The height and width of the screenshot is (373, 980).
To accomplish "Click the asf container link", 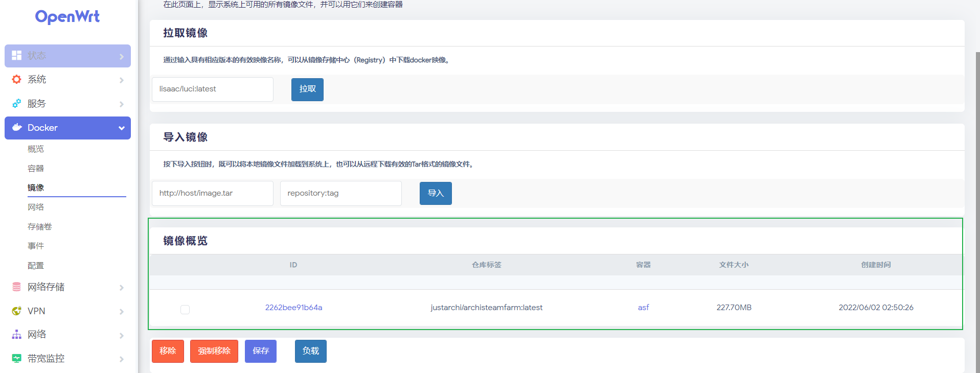I will (x=643, y=308).
